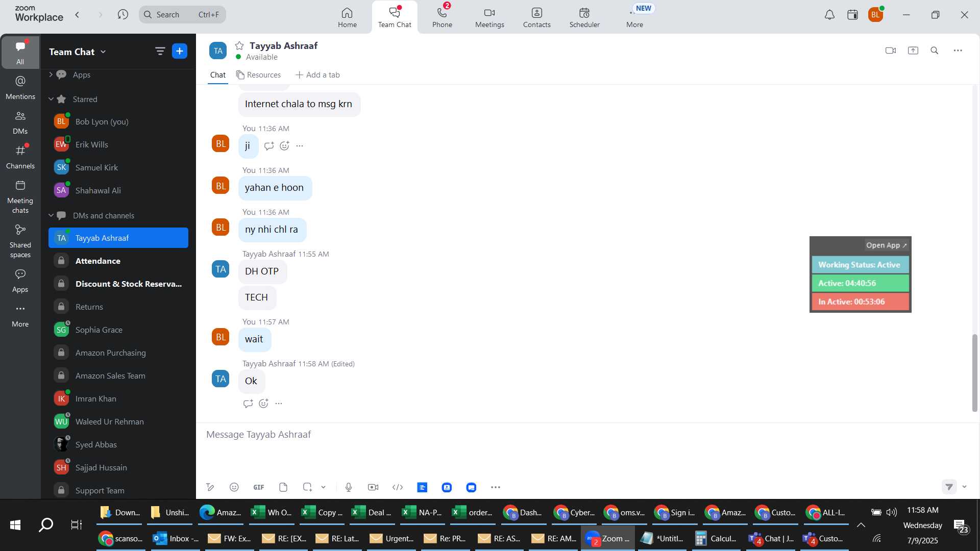This screenshot has width=980, height=551.
Task: Open Team Chat header dropdown
Action: click(x=103, y=52)
